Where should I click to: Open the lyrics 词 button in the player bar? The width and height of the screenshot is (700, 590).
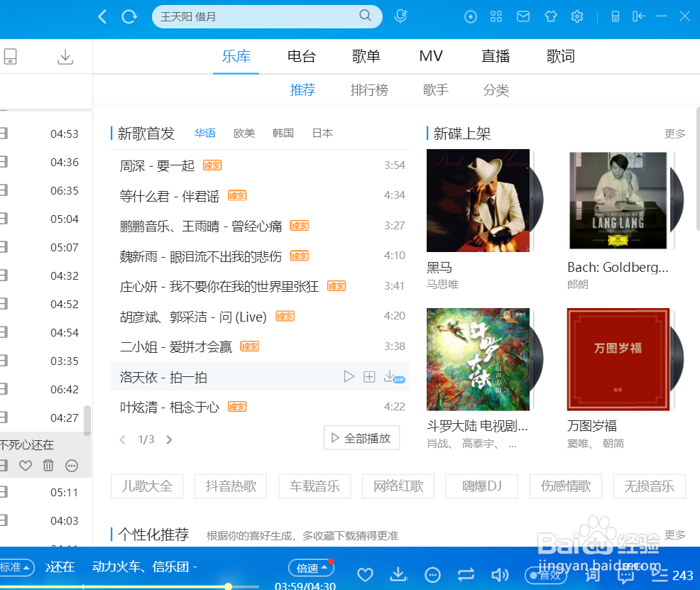[x=592, y=575]
